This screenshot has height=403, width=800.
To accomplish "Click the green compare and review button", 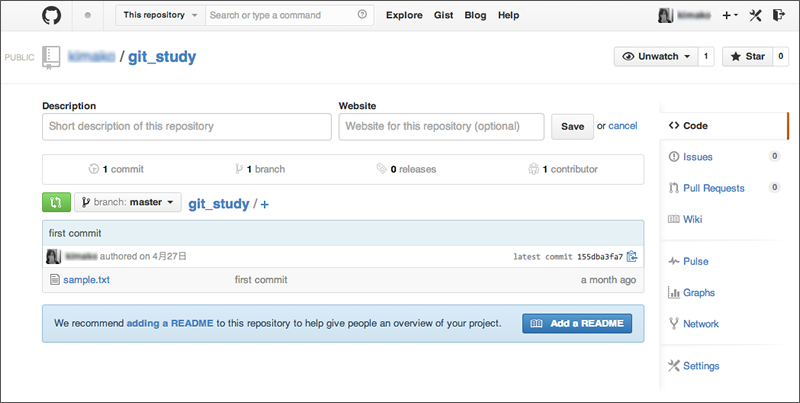I will click(56, 202).
